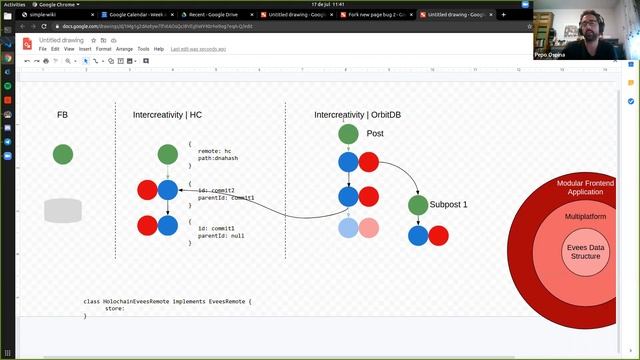Click the Undo icon in the toolbar
The image size is (640, 360).
pos(27,61)
